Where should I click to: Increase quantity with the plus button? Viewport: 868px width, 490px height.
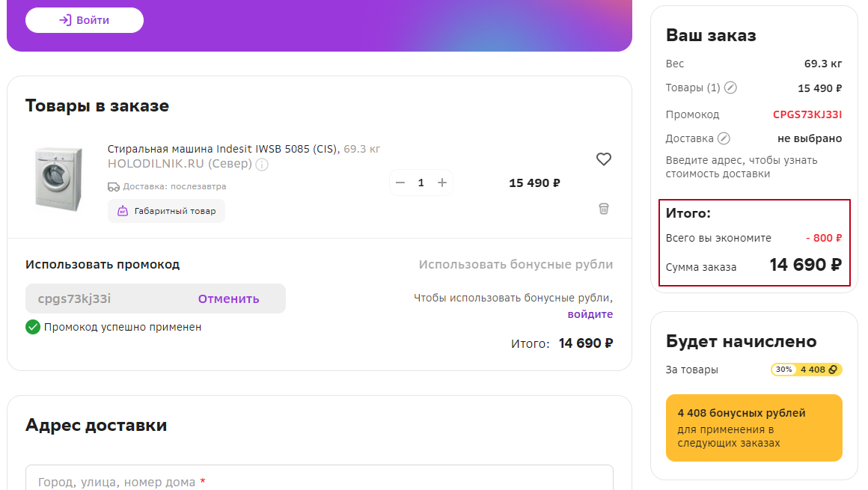442,183
